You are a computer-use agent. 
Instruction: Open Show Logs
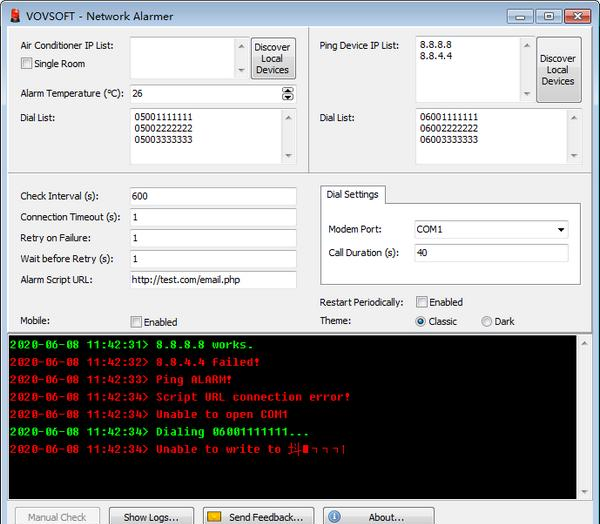(x=151, y=517)
